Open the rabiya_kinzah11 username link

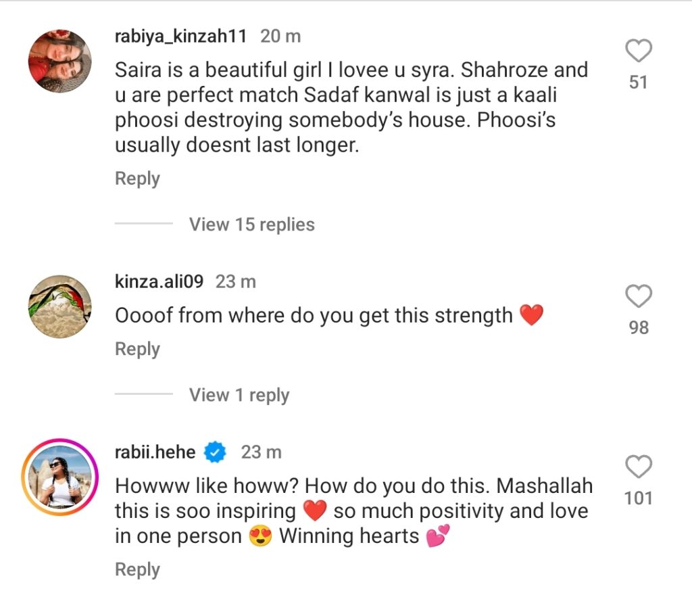click(x=182, y=36)
